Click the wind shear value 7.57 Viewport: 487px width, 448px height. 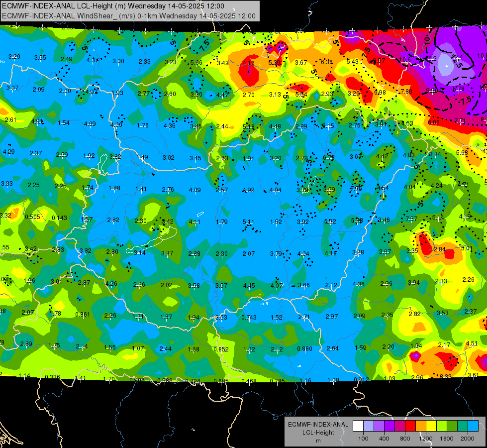pos(411,219)
